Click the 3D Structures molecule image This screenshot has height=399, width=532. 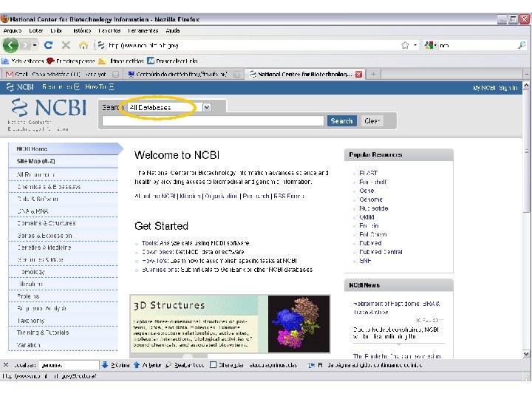(x=299, y=324)
